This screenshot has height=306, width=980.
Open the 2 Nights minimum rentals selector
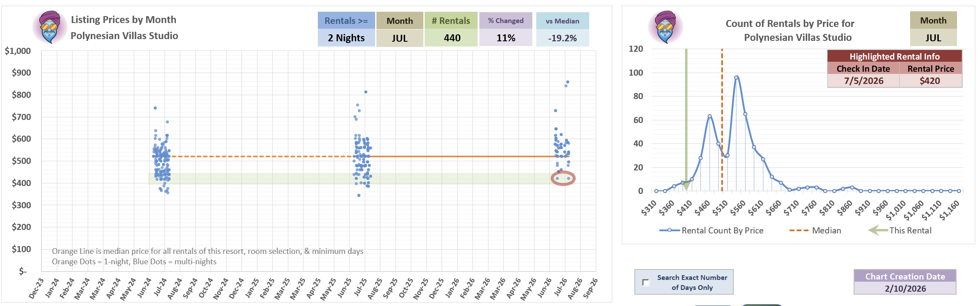coord(346,38)
